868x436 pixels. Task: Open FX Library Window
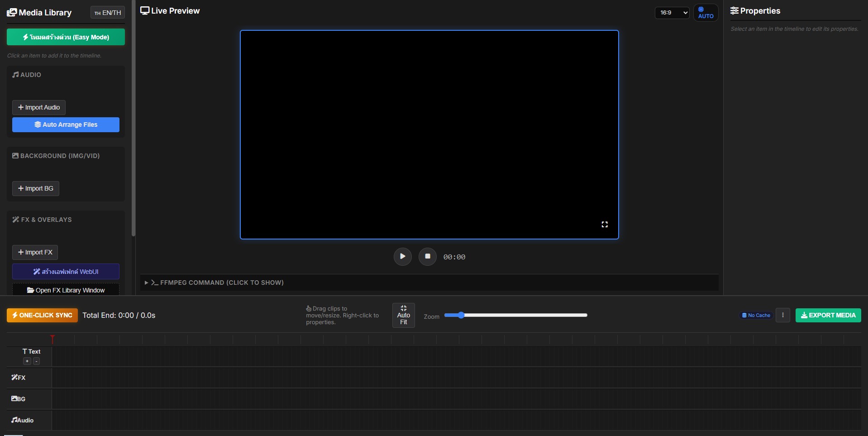pos(66,290)
